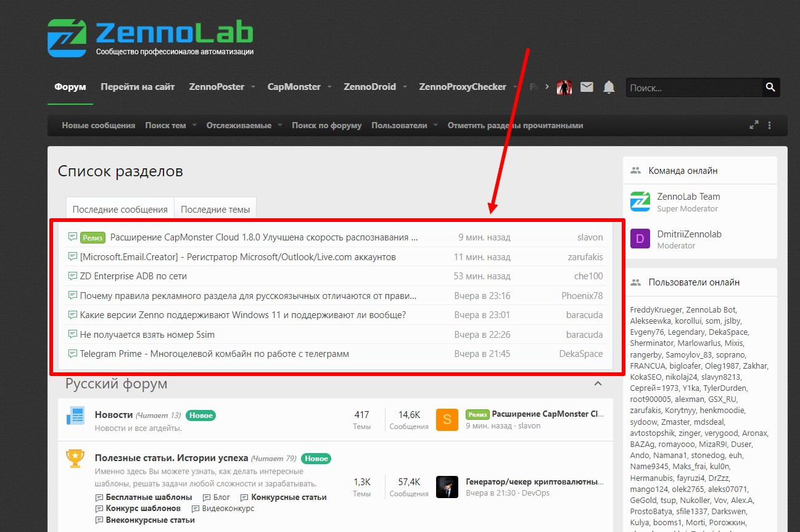
Task: Expand the ZennoProxyChecker dropdown arrow
Action: 515,87
